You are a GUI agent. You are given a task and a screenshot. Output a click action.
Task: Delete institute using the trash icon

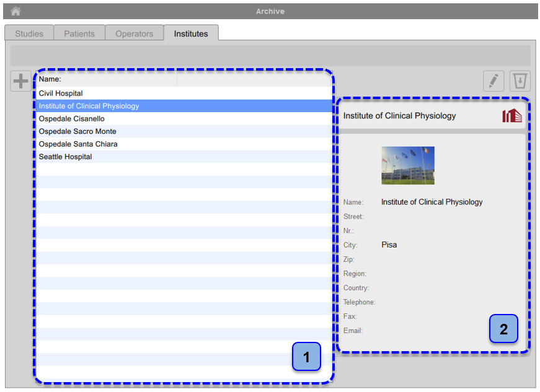point(520,81)
